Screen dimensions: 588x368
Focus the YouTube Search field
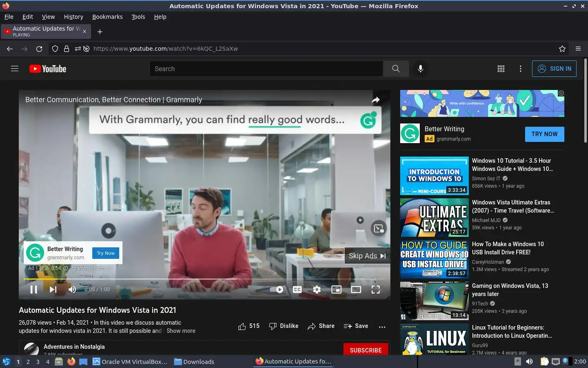tap(266, 69)
